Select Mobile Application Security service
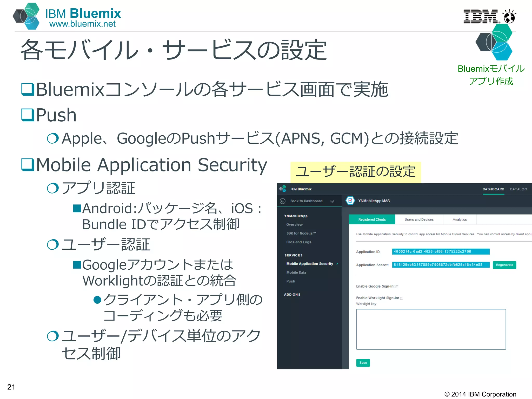532x399 pixels. tap(310, 264)
